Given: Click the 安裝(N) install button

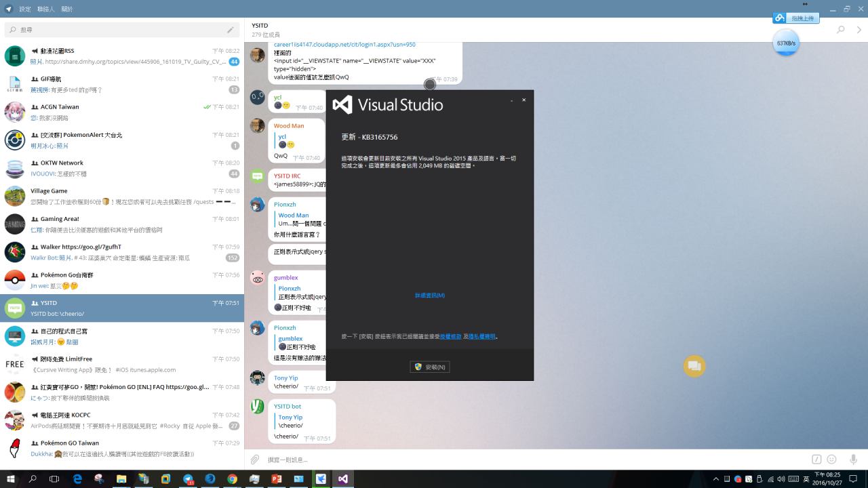Looking at the screenshot, I should [x=430, y=367].
